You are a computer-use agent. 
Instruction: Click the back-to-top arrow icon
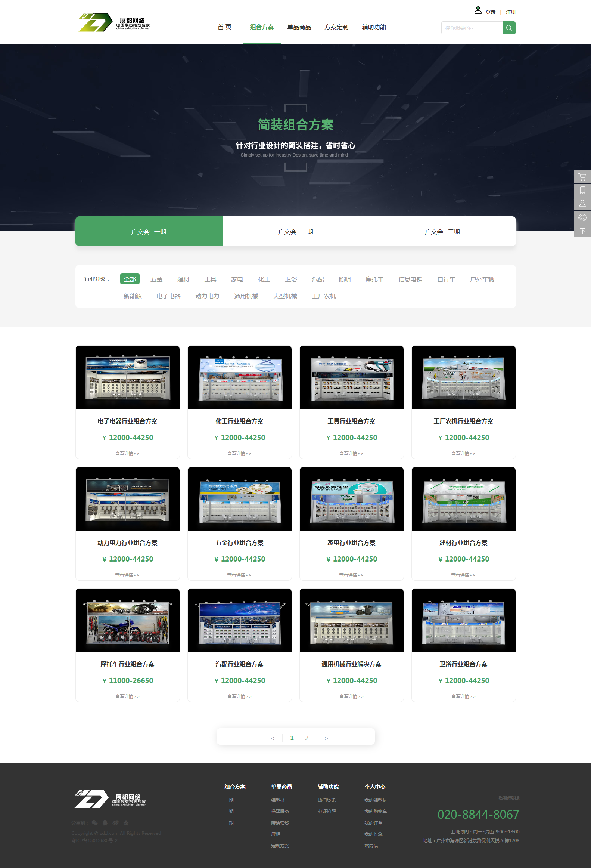pyautogui.click(x=582, y=231)
